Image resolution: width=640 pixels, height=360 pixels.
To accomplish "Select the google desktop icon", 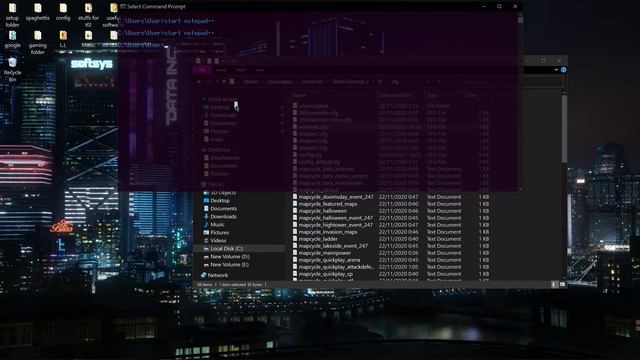I will pos(12,40).
